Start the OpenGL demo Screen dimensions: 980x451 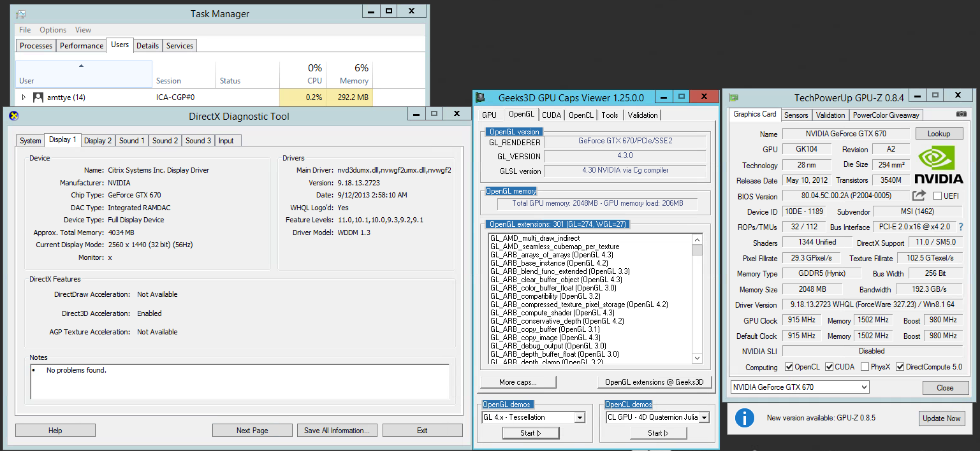click(530, 433)
